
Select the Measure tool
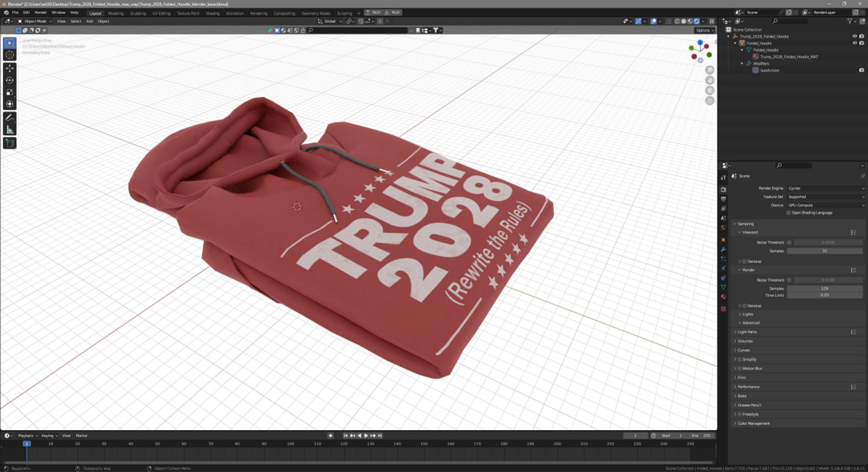(x=9, y=130)
